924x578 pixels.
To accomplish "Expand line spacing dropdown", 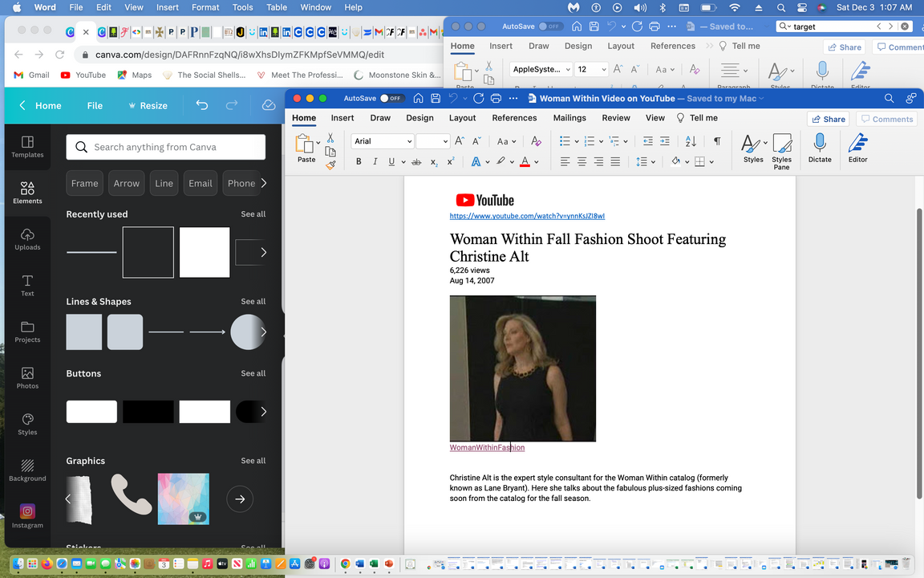I will pos(653,161).
